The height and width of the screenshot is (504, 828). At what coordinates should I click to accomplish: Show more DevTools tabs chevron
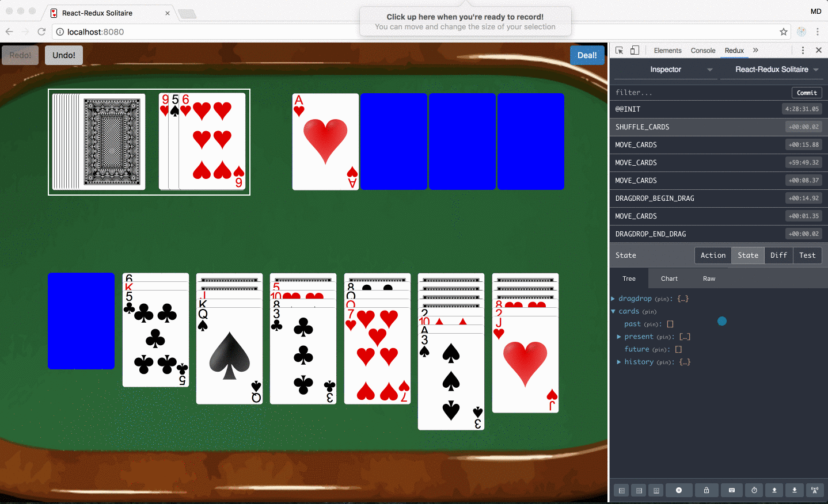tap(755, 50)
